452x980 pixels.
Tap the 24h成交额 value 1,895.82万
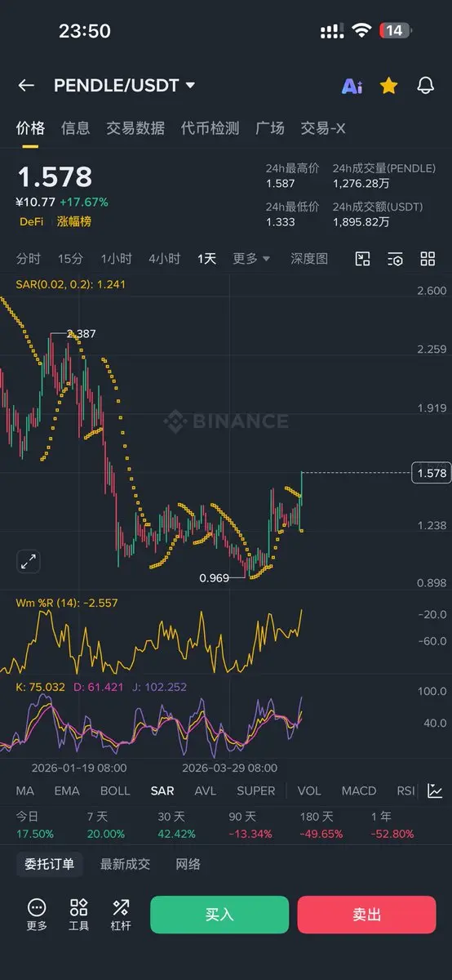coord(361,221)
